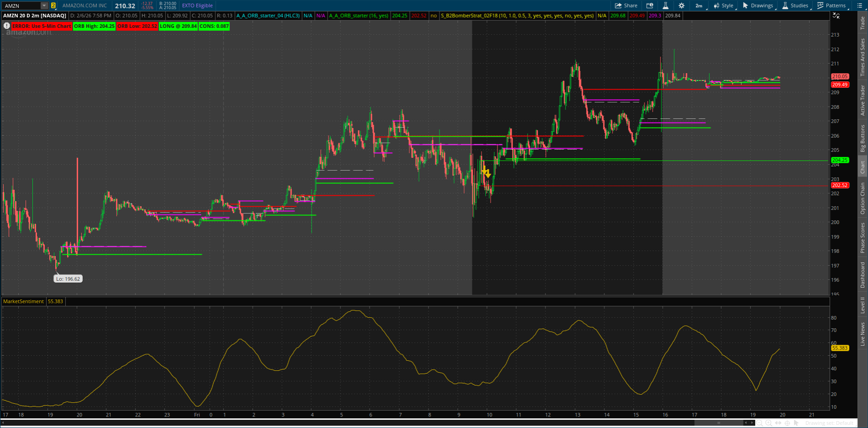Open the Times And Sales side tab
868x428 pixels.
point(863,57)
